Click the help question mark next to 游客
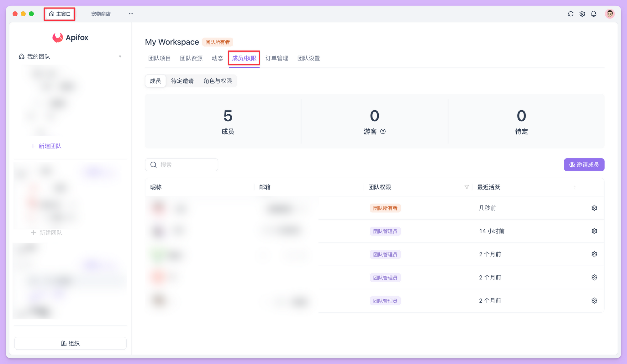This screenshot has height=364, width=627. click(383, 132)
